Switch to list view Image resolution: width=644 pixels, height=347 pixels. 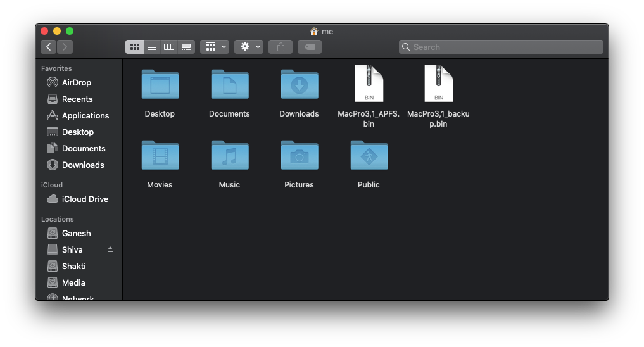152,47
